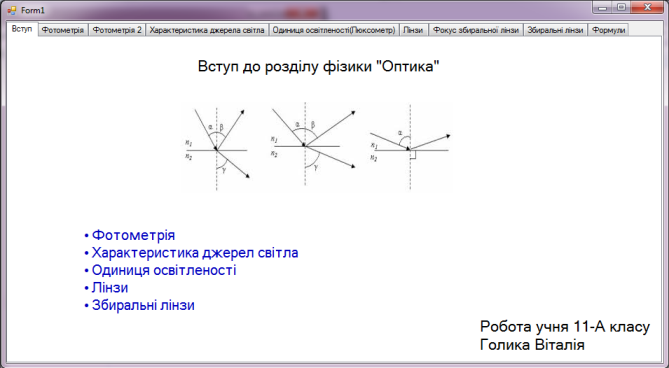Select the Вступ tab
Screen dimensions: 669x368
[x=22, y=29]
